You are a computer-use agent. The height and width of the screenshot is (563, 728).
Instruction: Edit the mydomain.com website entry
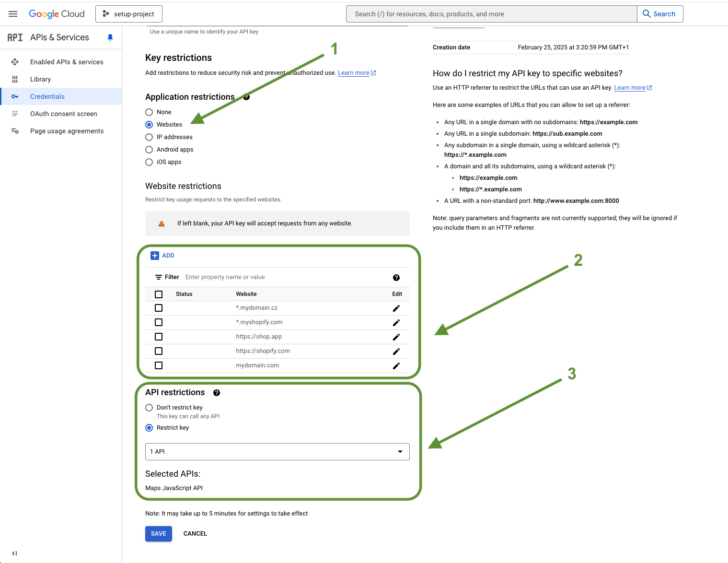point(396,366)
